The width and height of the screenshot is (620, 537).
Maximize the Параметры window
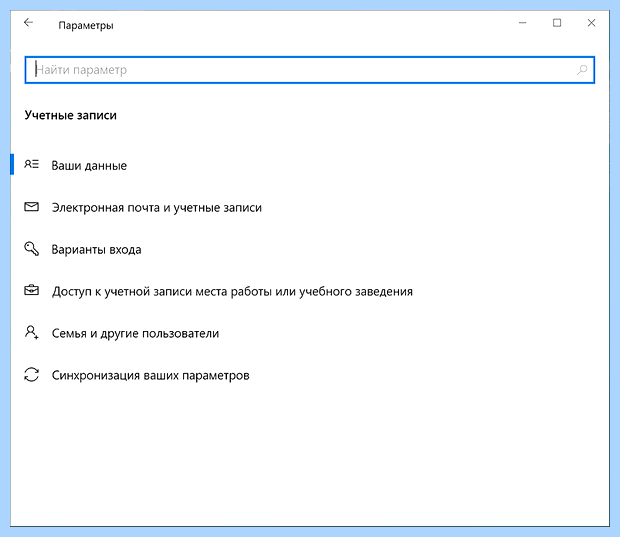click(x=557, y=23)
